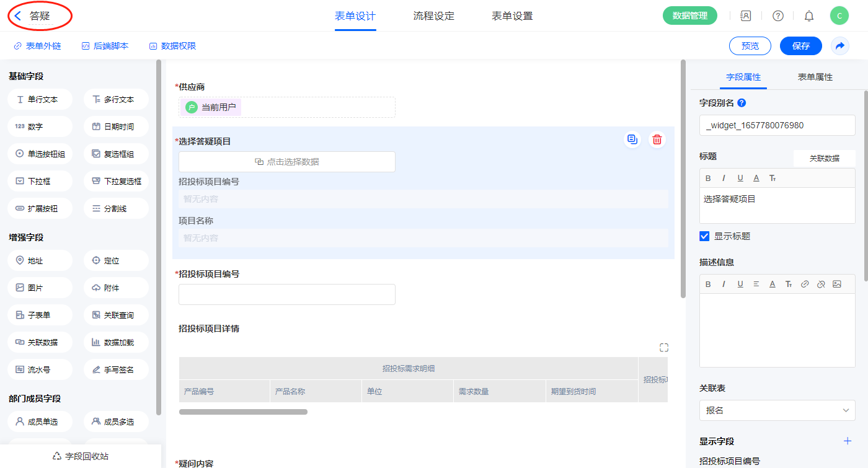868x468 pixels.
Task: Click the 招投标项目编号 text input box
Action: click(x=286, y=294)
